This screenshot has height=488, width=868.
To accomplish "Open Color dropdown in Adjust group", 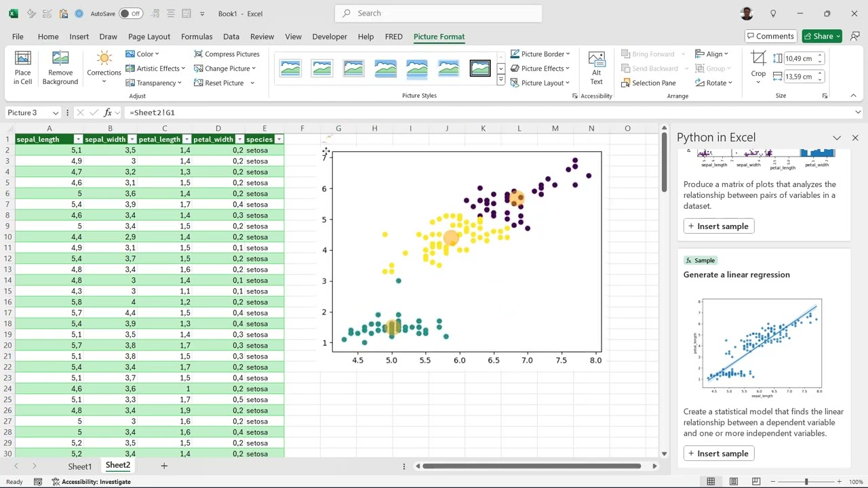I will pyautogui.click(x=142, y=54).
